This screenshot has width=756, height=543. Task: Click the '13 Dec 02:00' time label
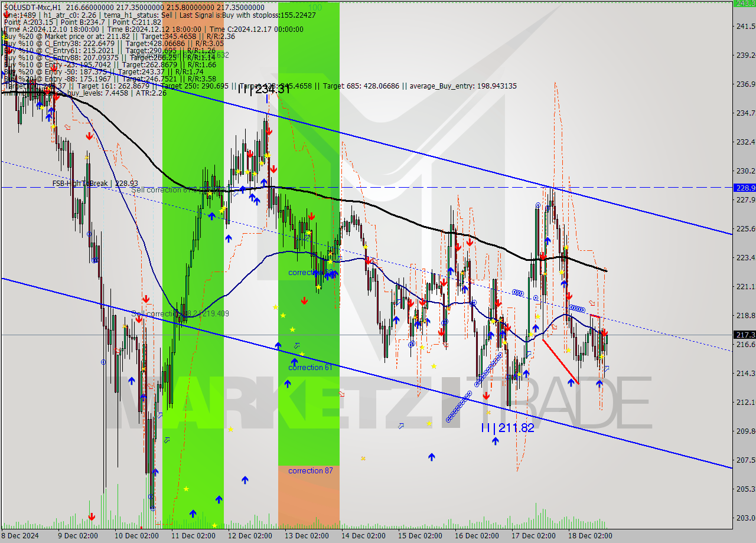[x=307, y=536]
